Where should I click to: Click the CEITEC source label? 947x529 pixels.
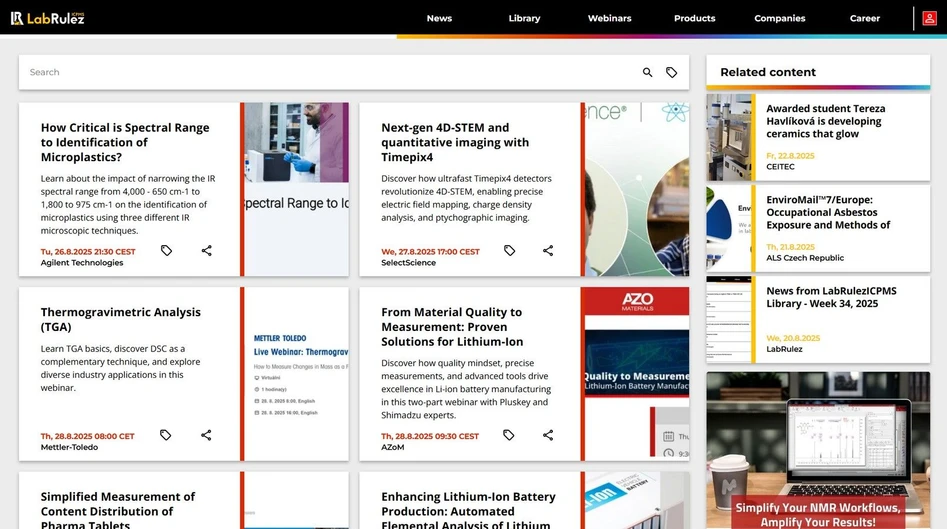780,167
